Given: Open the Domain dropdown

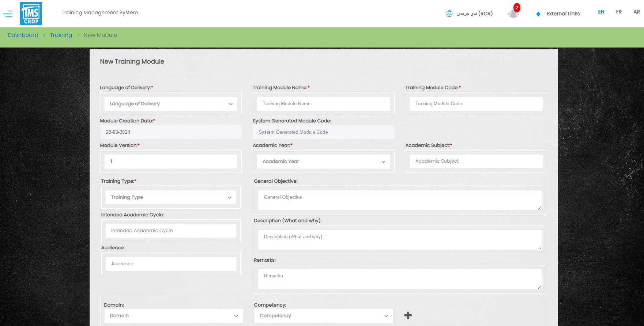Looking at the screenshot, I should (173, 316).
